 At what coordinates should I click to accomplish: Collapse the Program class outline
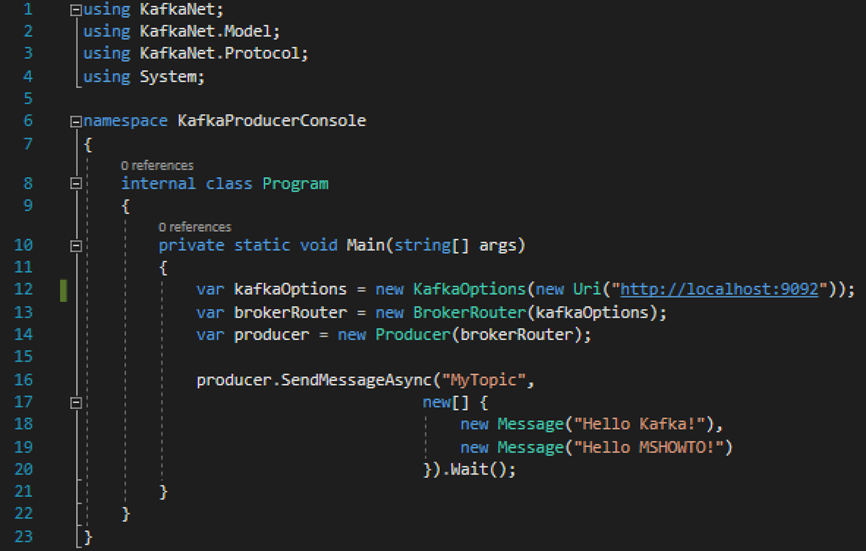pos(76,183)
